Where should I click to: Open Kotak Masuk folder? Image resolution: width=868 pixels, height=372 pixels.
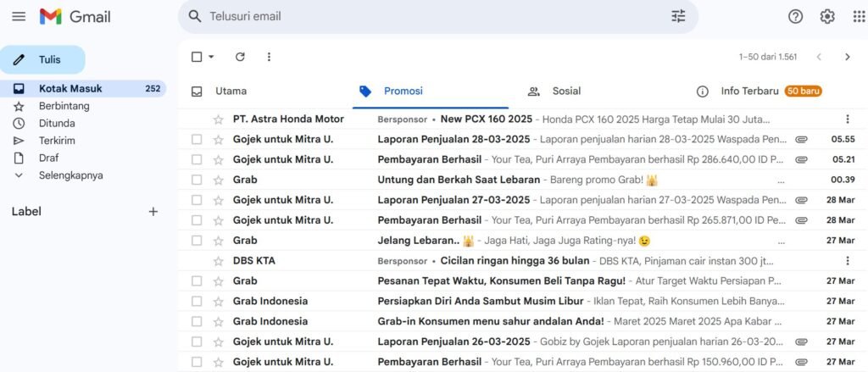(83, 89)
